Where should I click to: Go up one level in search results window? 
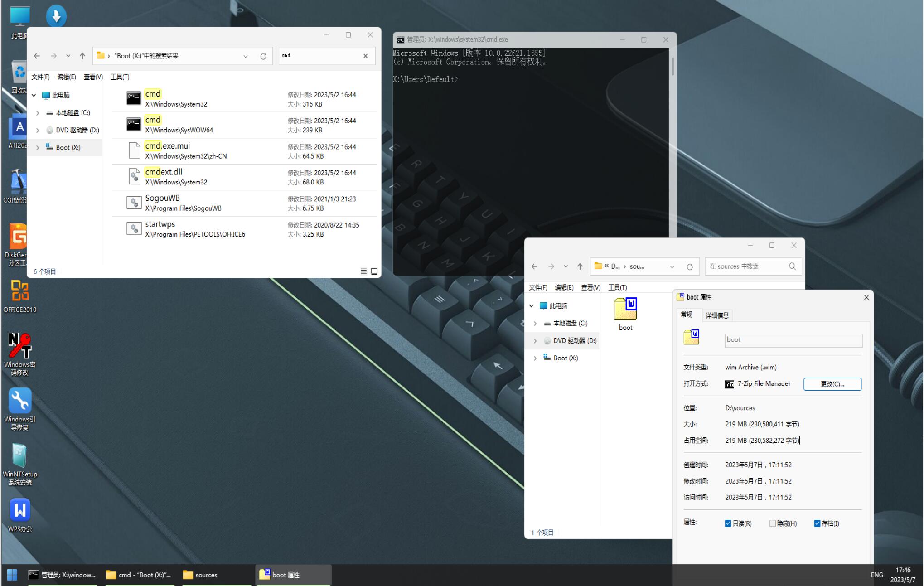82,56
